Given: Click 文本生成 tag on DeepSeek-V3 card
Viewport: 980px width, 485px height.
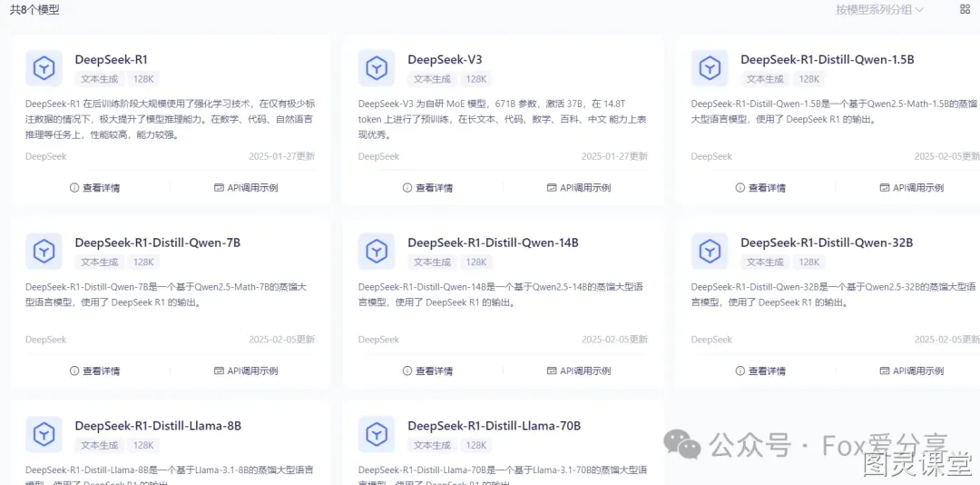Looking at the screenshot, I should (432, 79).
